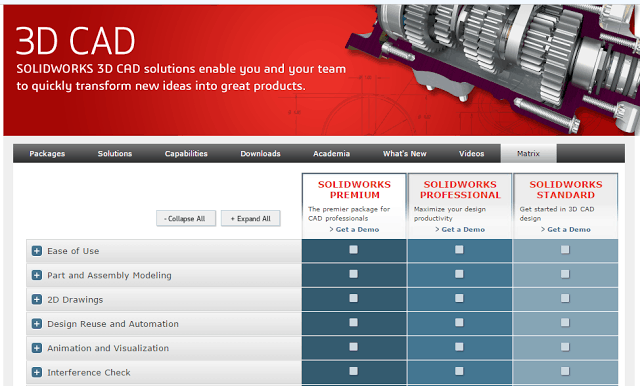Check Animation and Visualization under Professional
The width and height of the screenshot is (640, 386).
point(459,347)
